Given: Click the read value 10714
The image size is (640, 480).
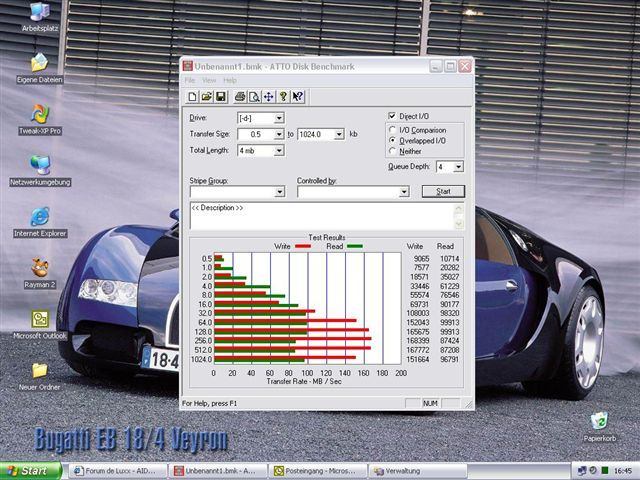Looking at the screenshot, I should (x=449, y=259).
